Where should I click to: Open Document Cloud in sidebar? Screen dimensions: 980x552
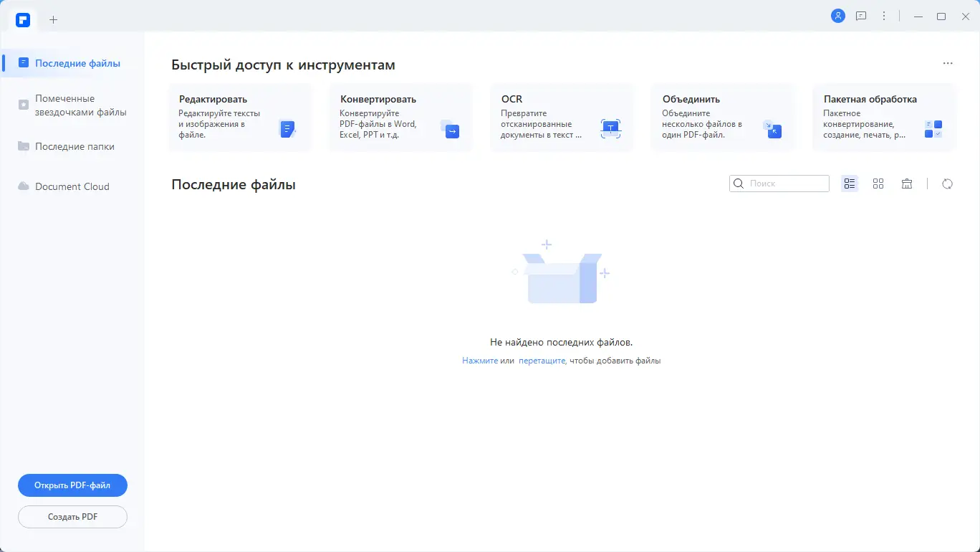(x=72, y=186)
